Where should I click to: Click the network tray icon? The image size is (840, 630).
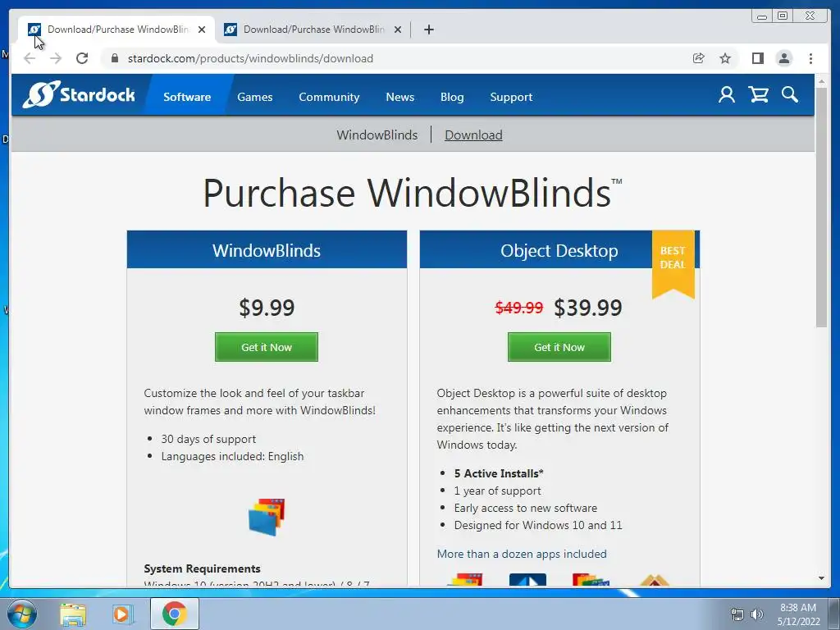737,614
